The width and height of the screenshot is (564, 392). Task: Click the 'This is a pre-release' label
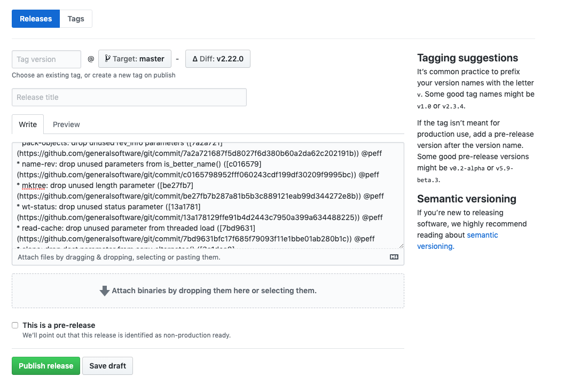coord(59,325)
